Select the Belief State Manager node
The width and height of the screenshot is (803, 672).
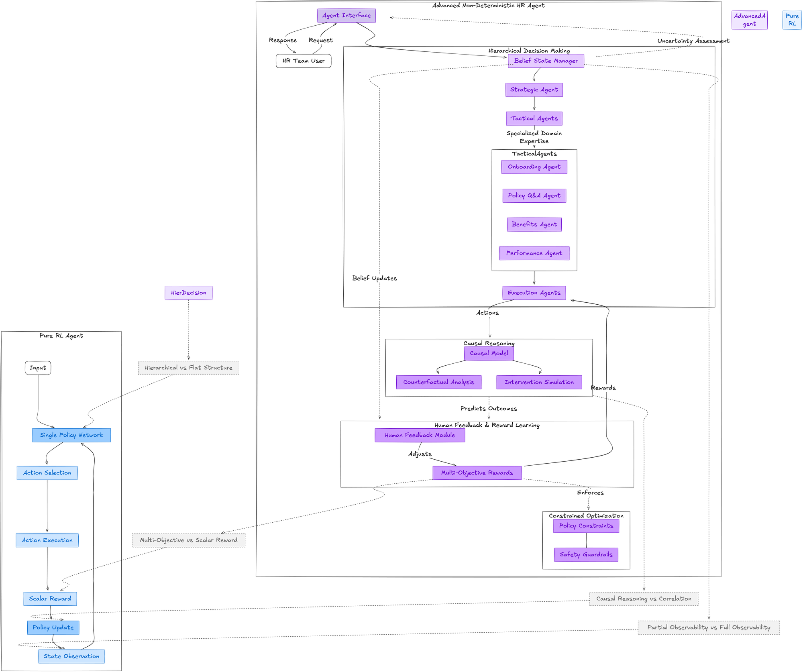click(546, 61)
